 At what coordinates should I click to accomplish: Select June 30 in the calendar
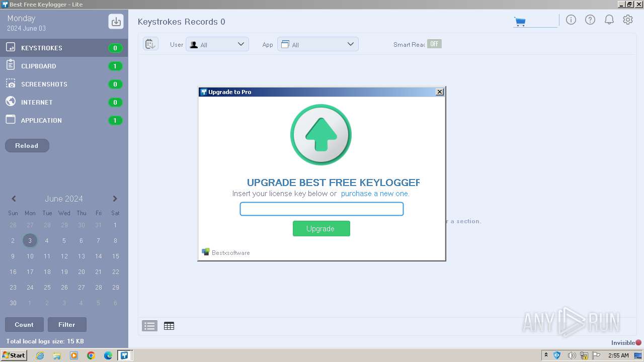pos(13,303)
